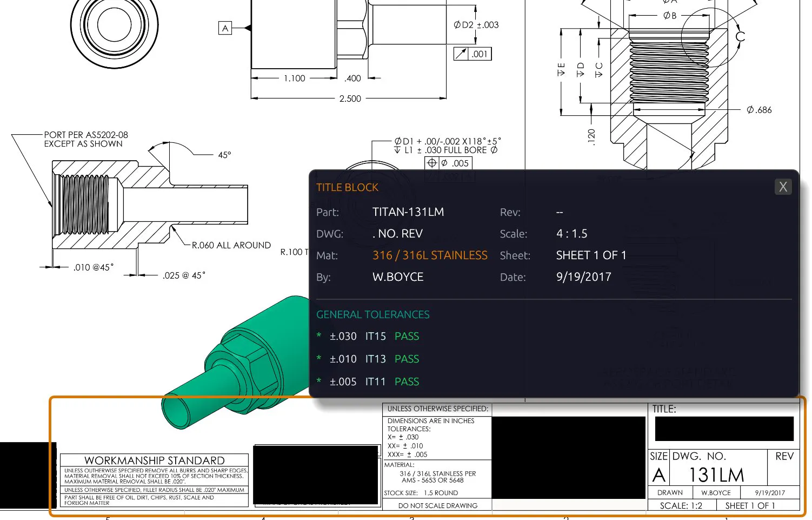Screen dimensions: 812x520
Task: Click the W.BOYCE author value in popup
Action: click(398, 277)
